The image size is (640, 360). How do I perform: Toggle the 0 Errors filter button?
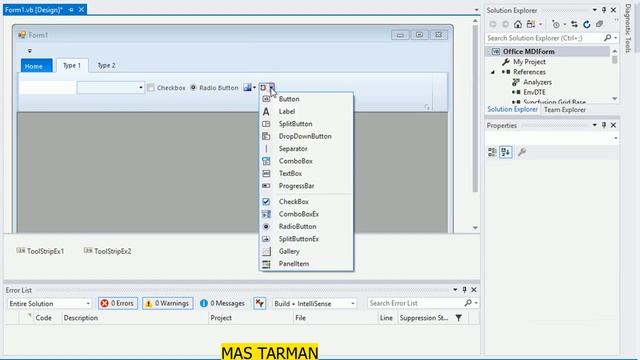[118, 303]
